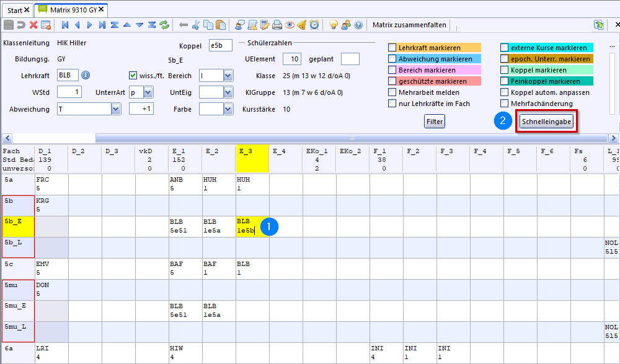Tick the Mehrfachänderung checkbox
The height and width of the screenshot is (364, 620).
(505, 104)
